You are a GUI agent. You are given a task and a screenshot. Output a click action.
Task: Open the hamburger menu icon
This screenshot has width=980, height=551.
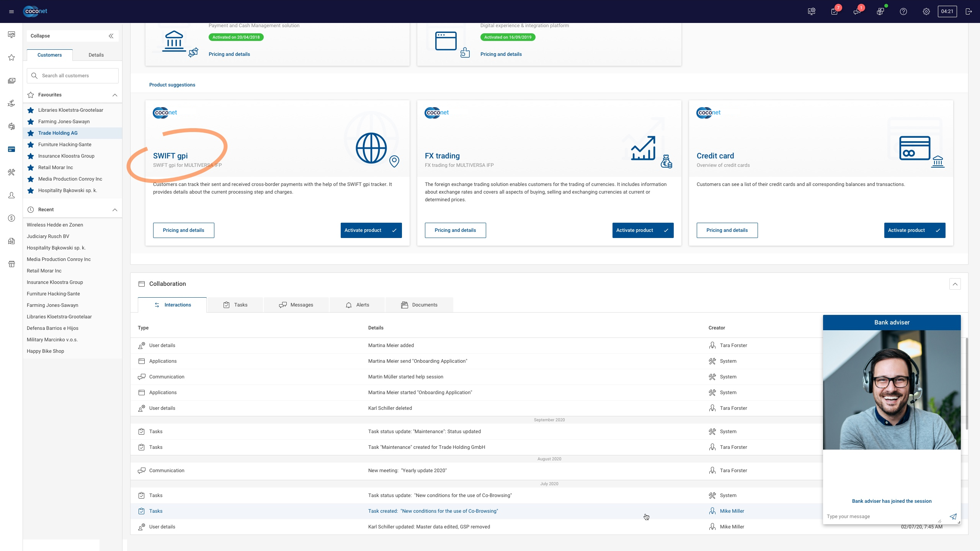coord(11,11)
